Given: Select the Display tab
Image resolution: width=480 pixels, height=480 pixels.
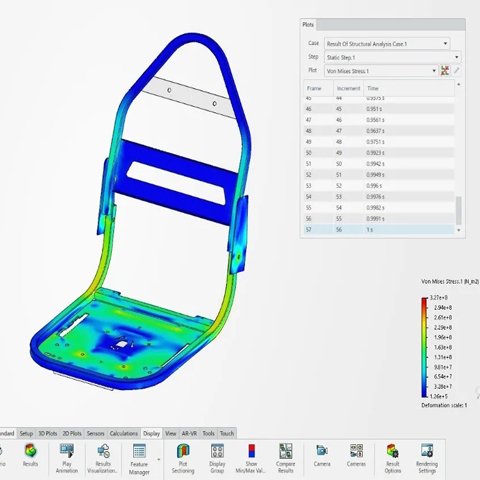Looking at the screenshot, I should [152, 433].
